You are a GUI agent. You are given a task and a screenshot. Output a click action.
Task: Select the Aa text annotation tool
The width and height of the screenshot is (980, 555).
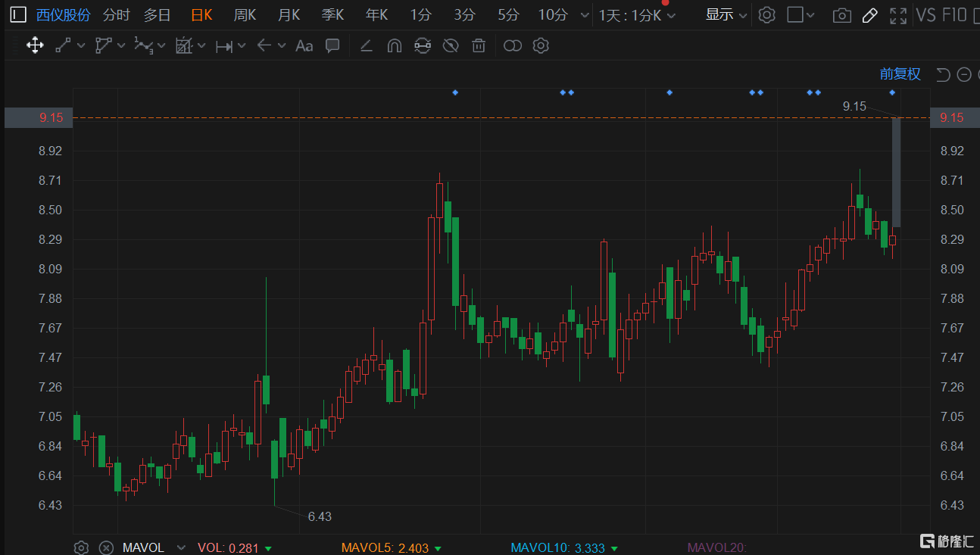[x=304, y=46]
